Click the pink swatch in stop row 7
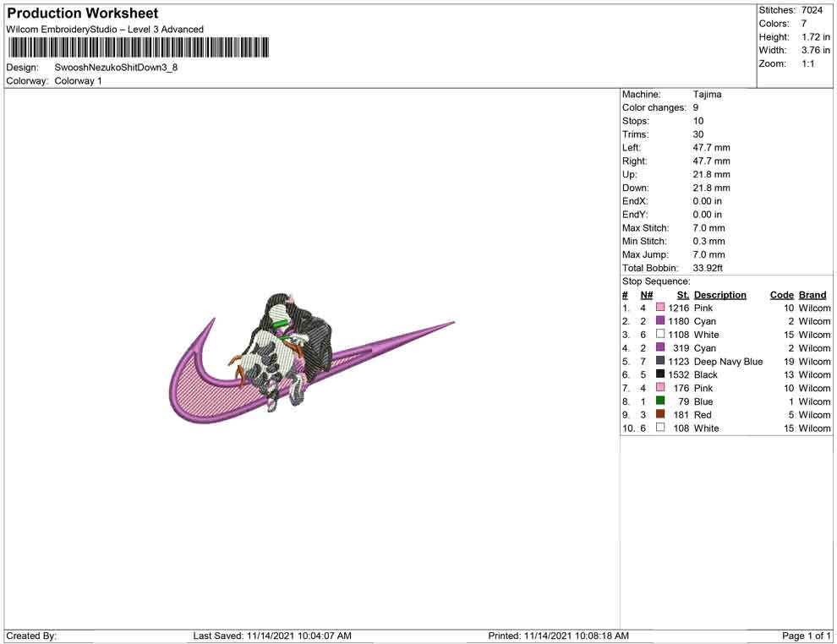Image resolution: width=837 pixels, height=644 pixels. pyautogui.click(x=660, y=387)
